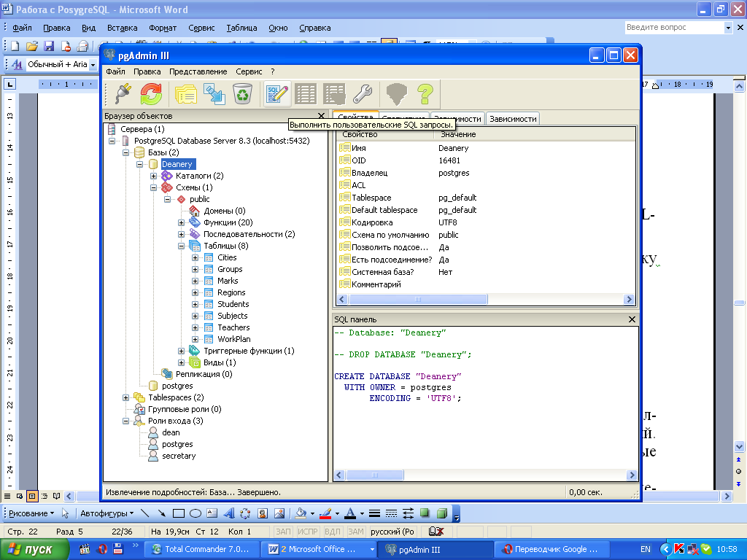Switch to Total Commander taskbar button

[x=201, y=549]
